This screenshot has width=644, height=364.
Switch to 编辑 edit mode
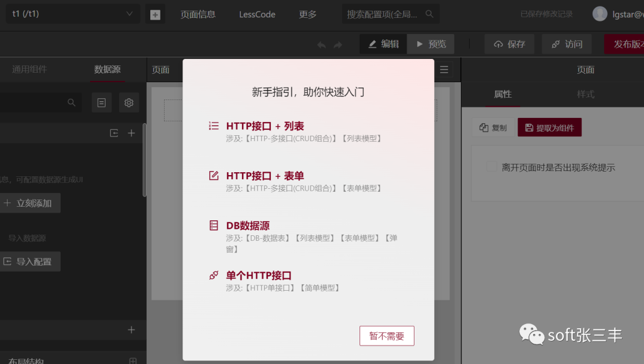pos(383,44)
